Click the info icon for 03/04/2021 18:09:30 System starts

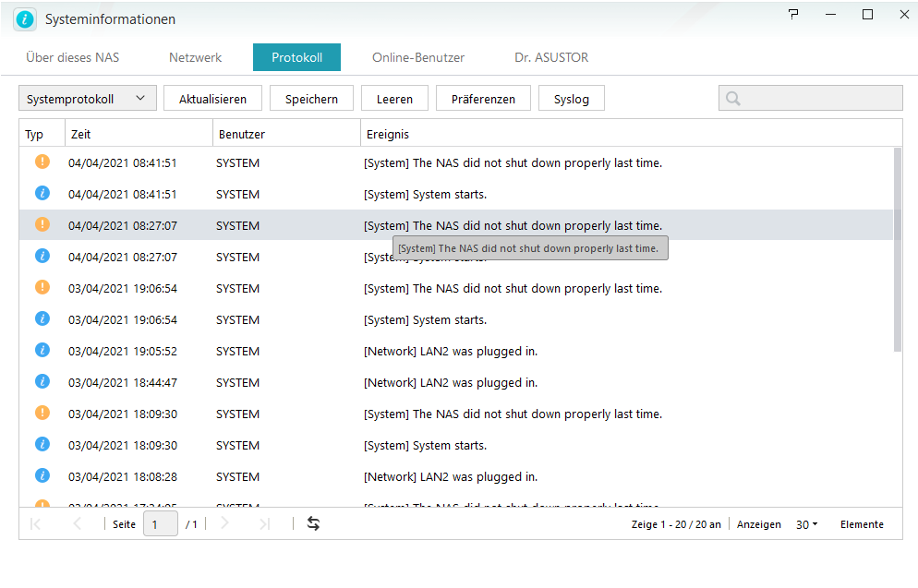point(42,444)
